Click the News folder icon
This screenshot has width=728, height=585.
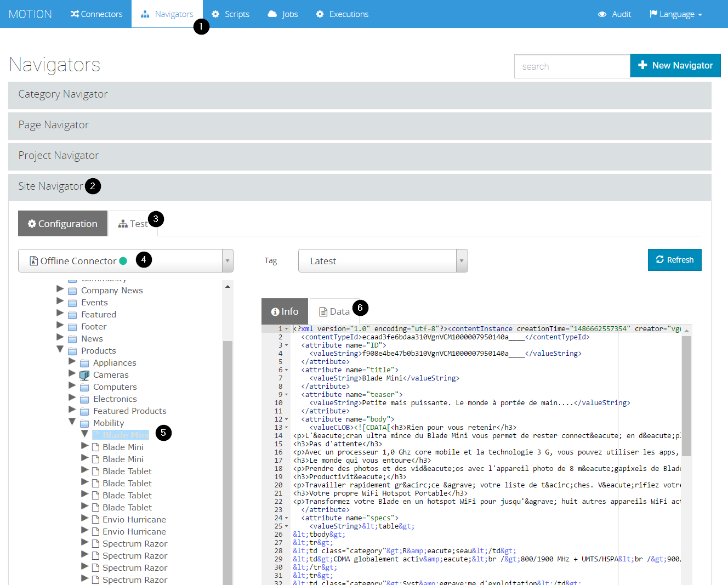[72, 339]
